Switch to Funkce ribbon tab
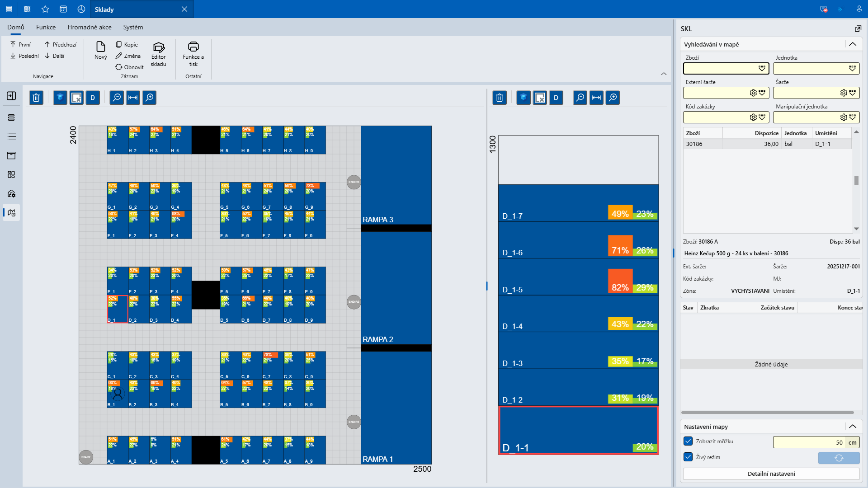The image size is (868, 488). pyautogui.click(x=46, y=27)
